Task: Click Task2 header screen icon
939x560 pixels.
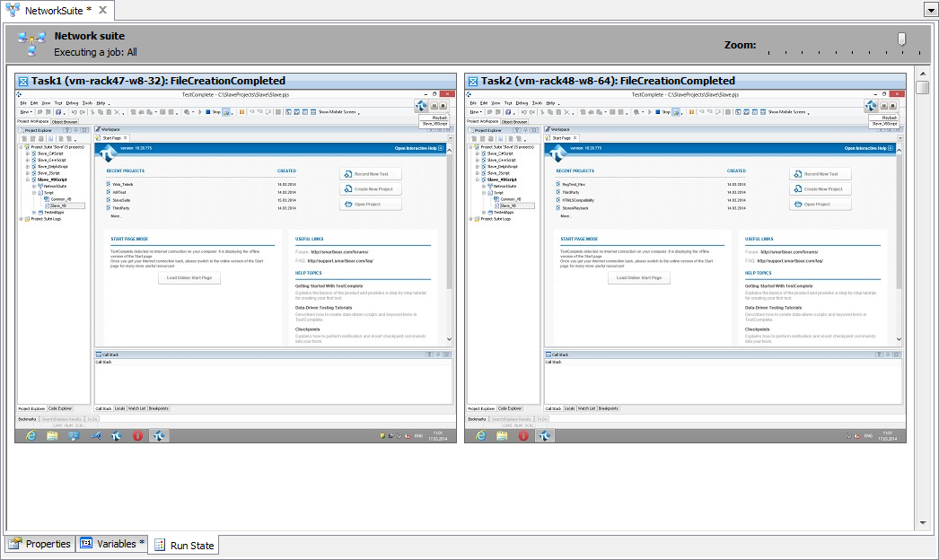Action: pyautogui.click(x=472, y=82)
